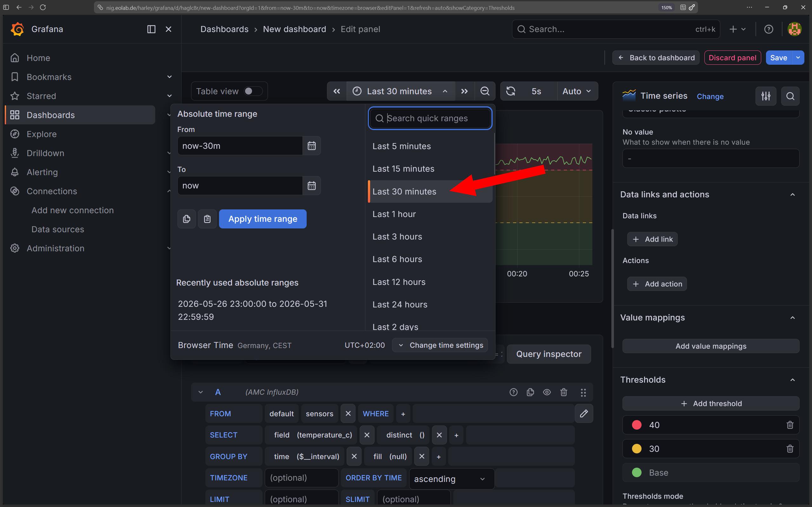Open user profile avatar
The image size is (812, 507).
[x=795, y=29]
